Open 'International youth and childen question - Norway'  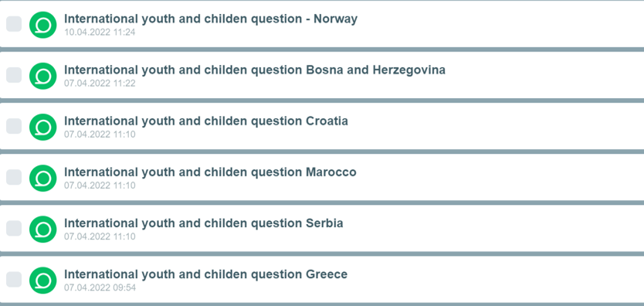pyautogui.click(x=211, y=19)
